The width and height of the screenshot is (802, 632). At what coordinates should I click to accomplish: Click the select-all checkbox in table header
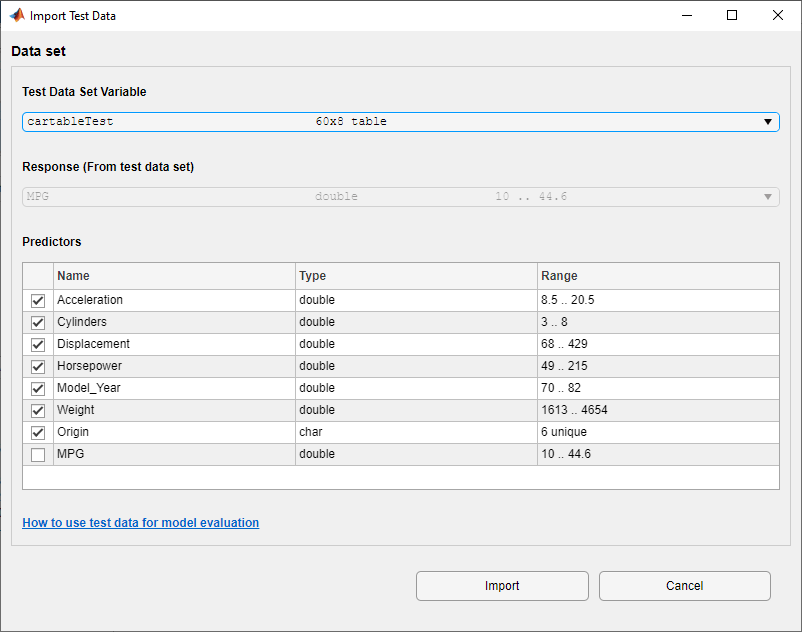point(37,275)
